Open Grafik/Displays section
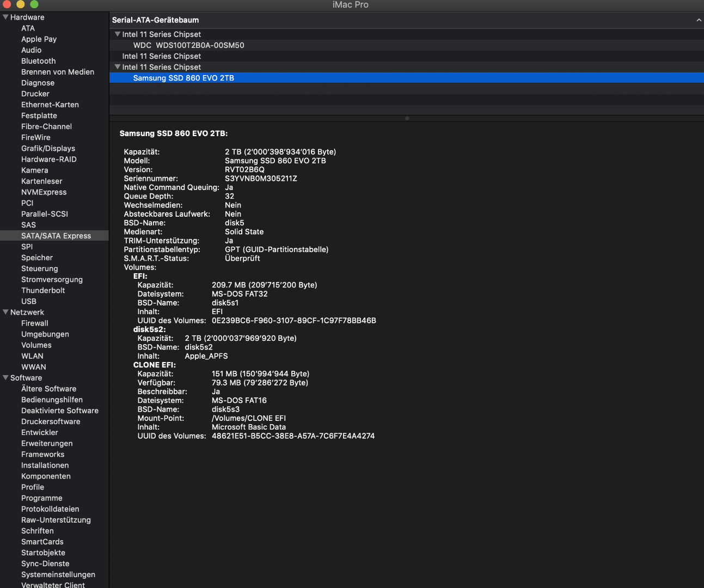Viewport: 704px width, 588px height. [48, 148]
